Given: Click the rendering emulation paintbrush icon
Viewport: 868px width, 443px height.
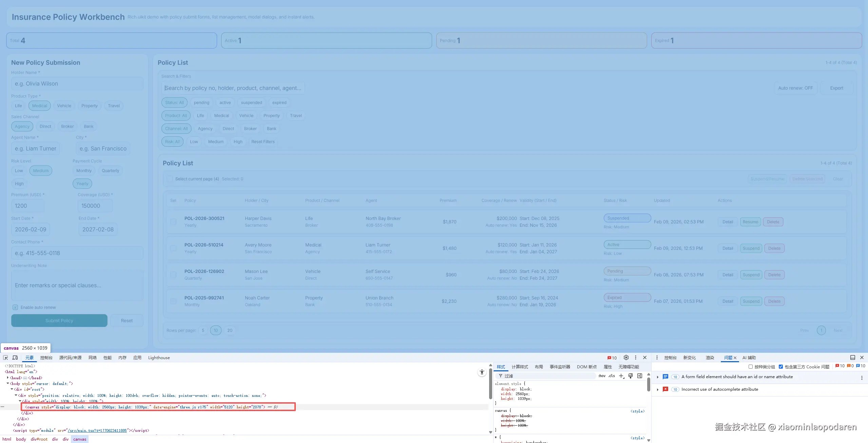Looking at the screenshot, I should click(631, 376).
